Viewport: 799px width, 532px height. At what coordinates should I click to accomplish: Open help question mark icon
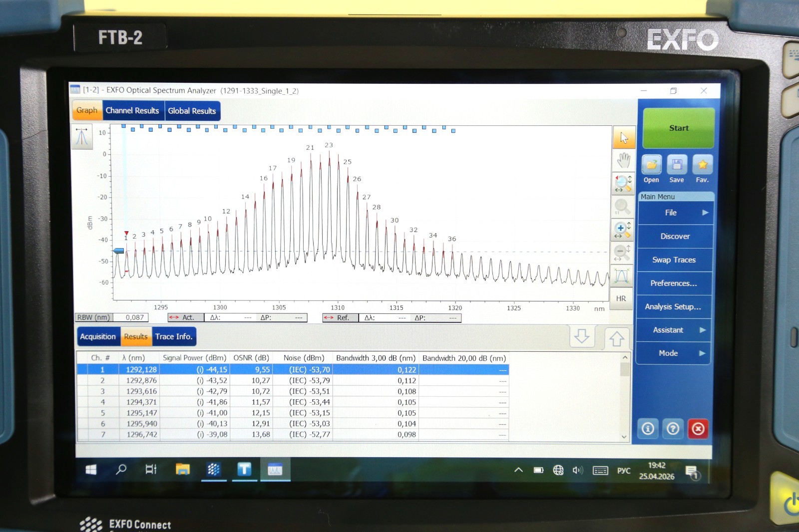pos(673,428)
